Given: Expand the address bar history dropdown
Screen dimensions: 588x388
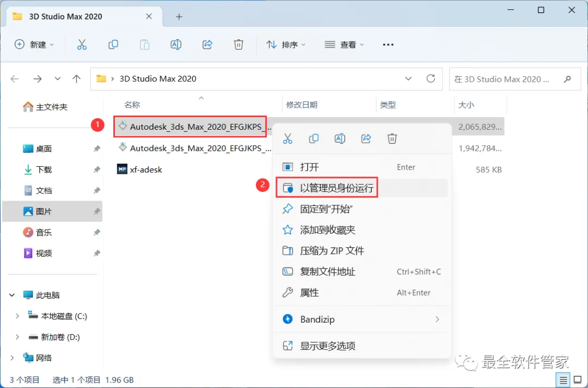Looking at the screenshot, I should (x=408, y=79).
